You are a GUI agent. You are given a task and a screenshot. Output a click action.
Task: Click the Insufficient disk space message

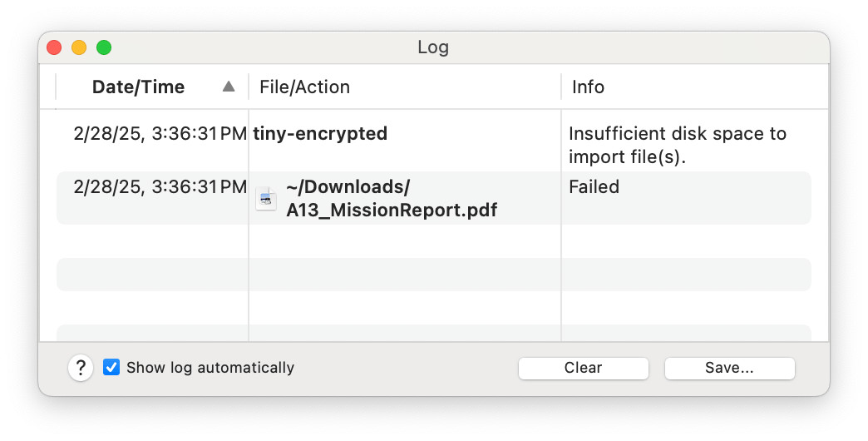click(x=677, y=145)
